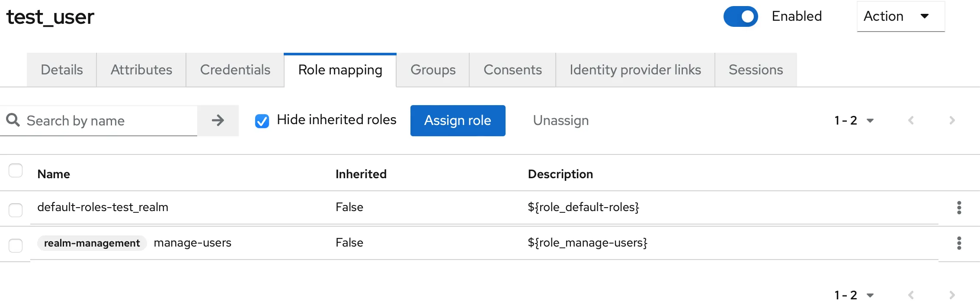Toggle the Enabled user switch
Screen dimensions: 980x308
point(740,16)
